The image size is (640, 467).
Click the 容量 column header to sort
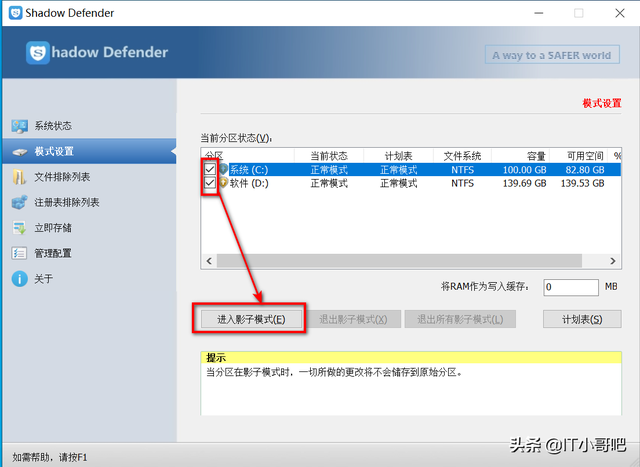(524, 156)
